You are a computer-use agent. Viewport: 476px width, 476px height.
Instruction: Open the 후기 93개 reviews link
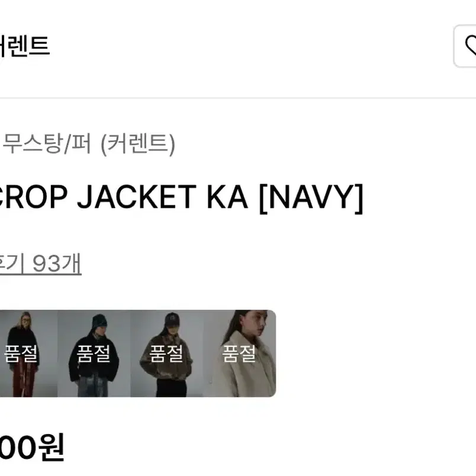[40, 263]
